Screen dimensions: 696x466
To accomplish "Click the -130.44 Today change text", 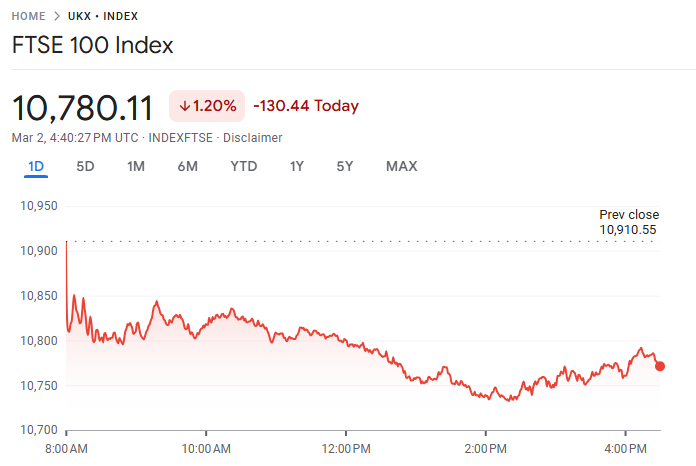I will [306, 106].
